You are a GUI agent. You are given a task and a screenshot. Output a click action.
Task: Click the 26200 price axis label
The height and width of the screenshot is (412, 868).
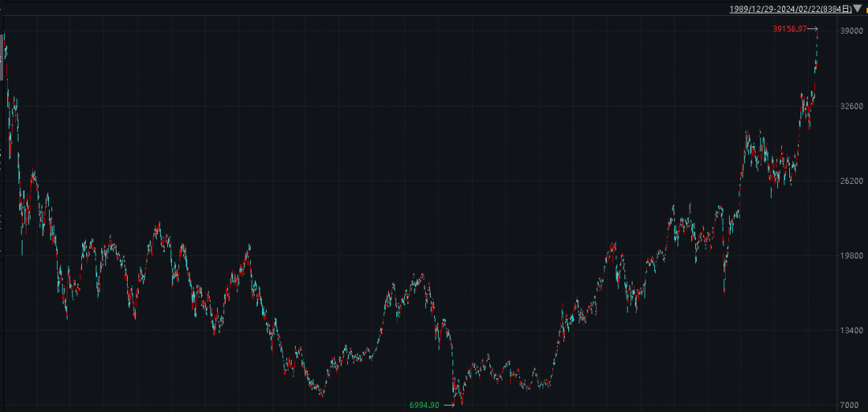(x=851, y=181)
